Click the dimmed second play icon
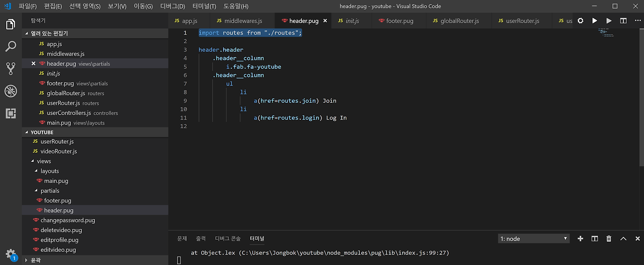The width and height of the screenshot is (644, 265). (609, 21)
